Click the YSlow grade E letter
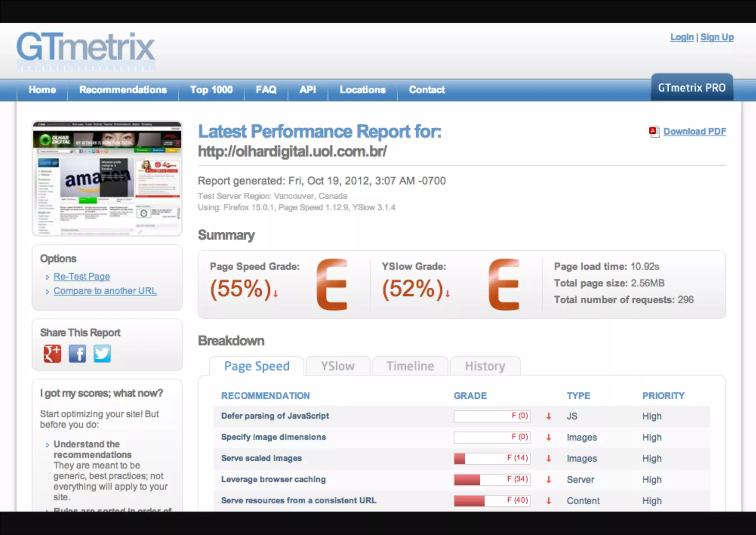The width and height of the screenshot is (756, 535). coord(504,284)
